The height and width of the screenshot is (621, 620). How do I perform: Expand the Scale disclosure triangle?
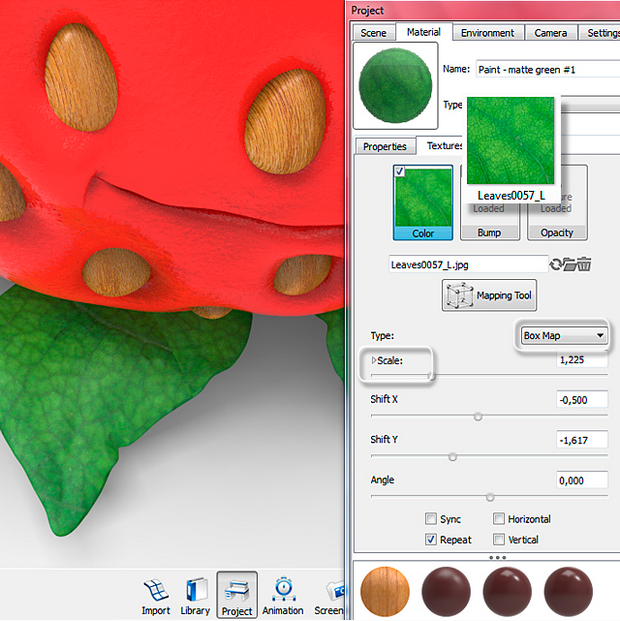(374, 360)
